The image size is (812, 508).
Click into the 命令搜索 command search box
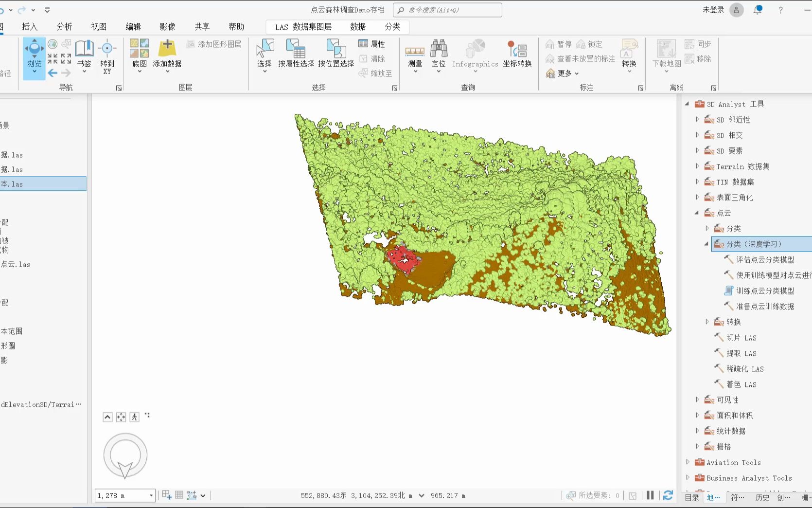[x=448, y=10]
